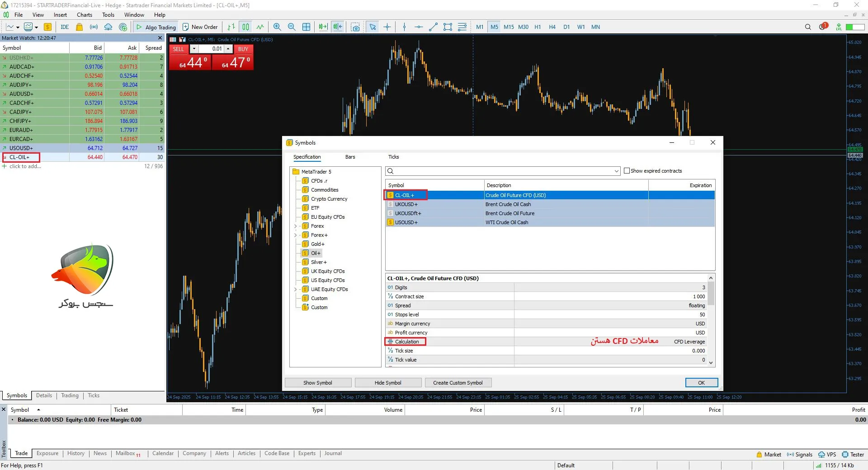Open the search magnifier in top toolbar
868x470 pixels.
coord(808,27)
